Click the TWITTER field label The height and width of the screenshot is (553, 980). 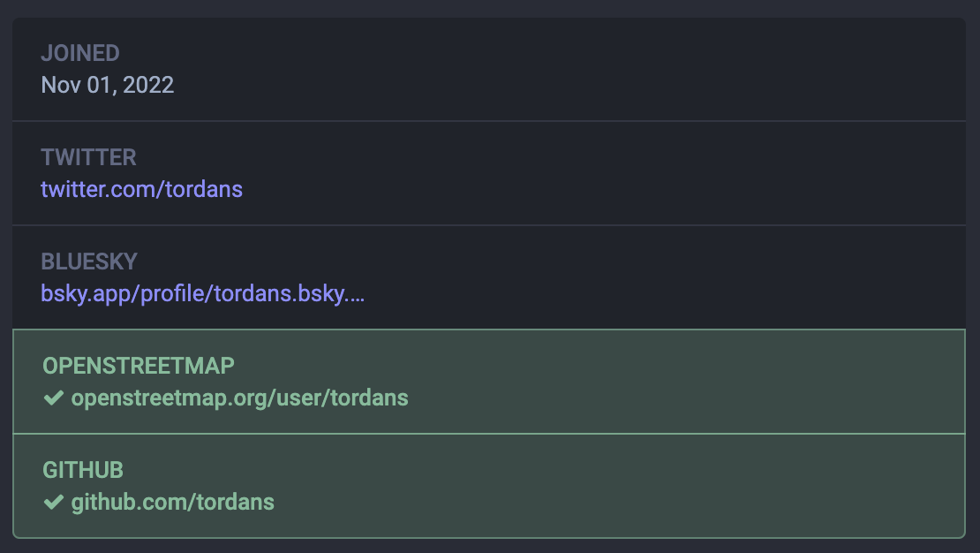[88, 157]
